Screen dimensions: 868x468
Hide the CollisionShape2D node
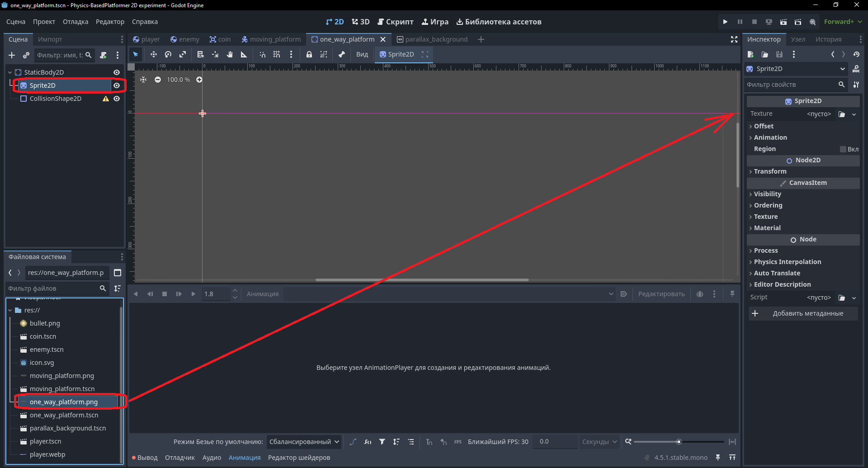(x=117, y=99)
